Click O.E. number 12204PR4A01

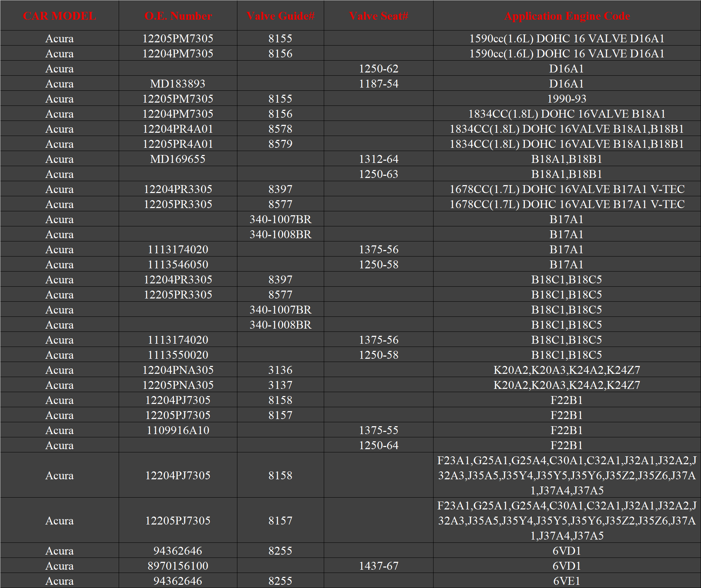178,129
